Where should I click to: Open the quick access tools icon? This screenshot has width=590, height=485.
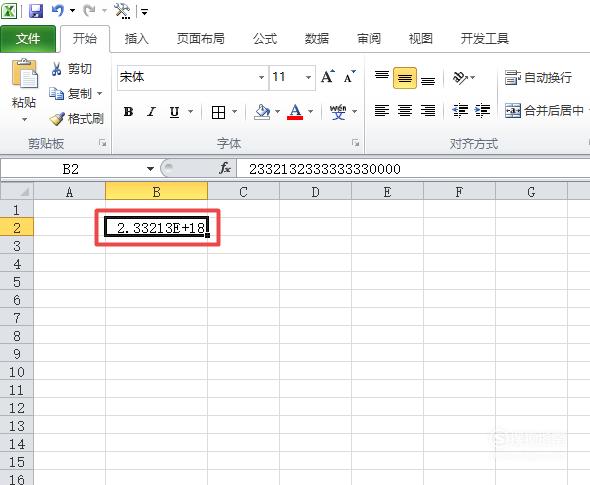pos(122,11)
